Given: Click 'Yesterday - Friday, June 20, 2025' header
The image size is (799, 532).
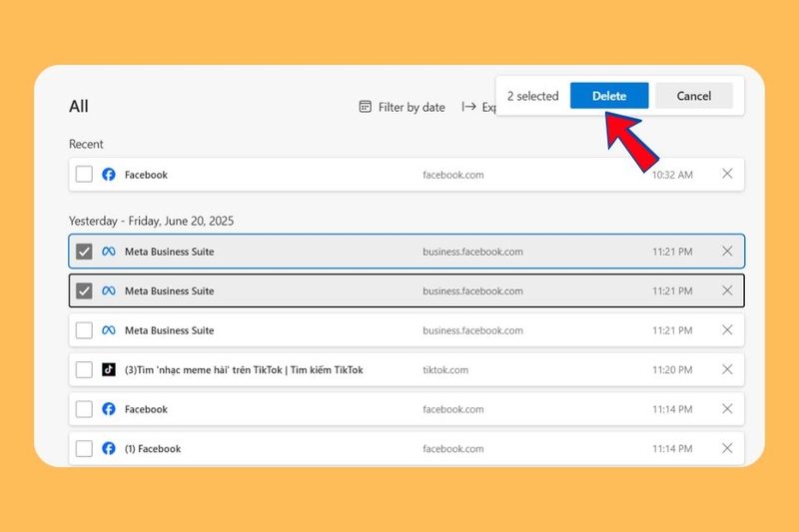Looking at the screenshot, I should point(151,221).
